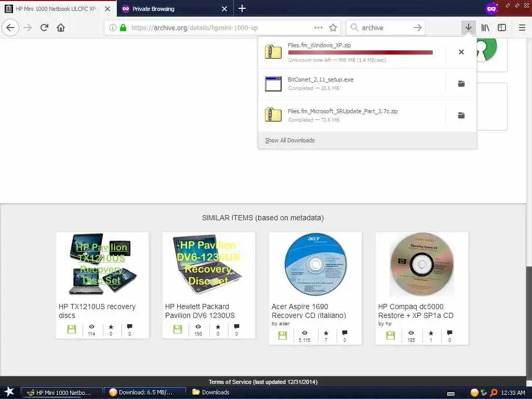Open page actions three-dot menu
Viewport: 532px width, 399px height.
(x=318, y=28)
